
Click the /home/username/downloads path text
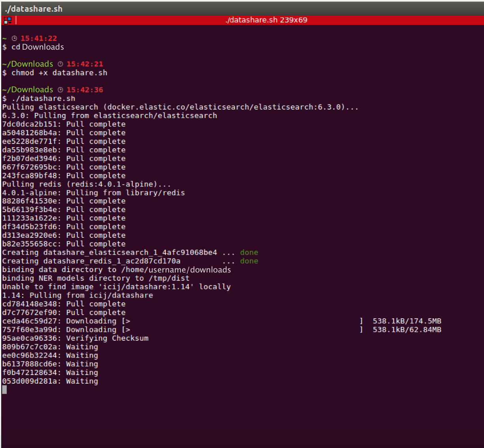(x=176, y=270)
